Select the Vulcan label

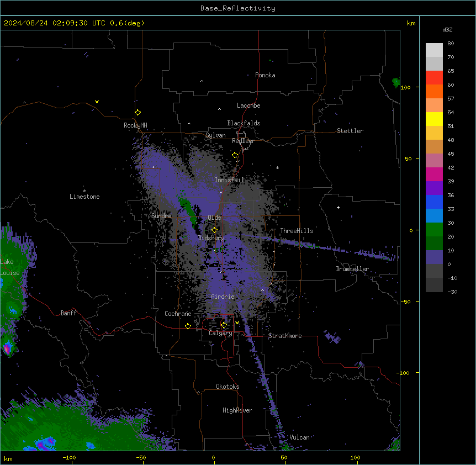pyautogui.click(x=300, y=437)
